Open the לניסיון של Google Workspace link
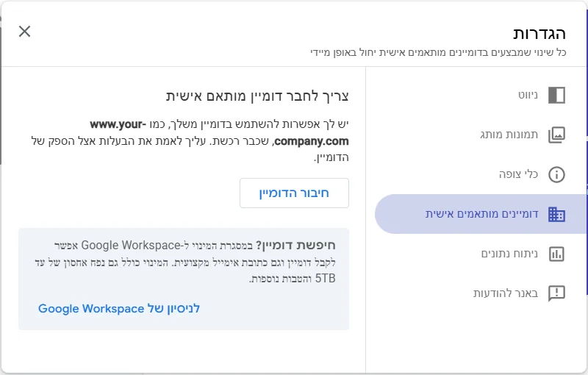The height and width of the screenshot is (375, 588). click(x=119, y=309)
